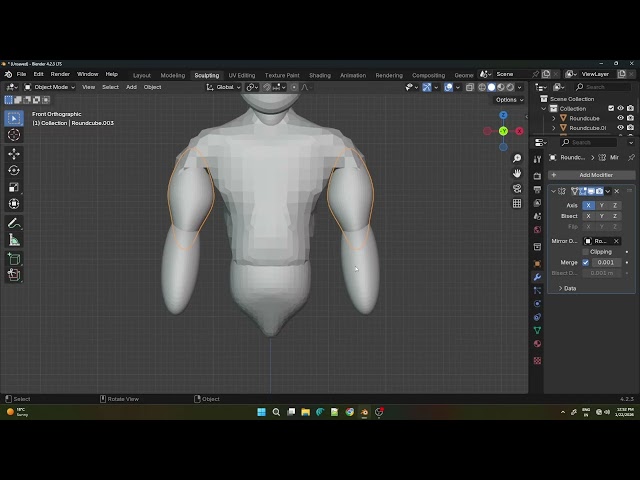640x480 pixels.
Task: Open the World properties tab
Action: pyautogui.click(x=537, y=230)
